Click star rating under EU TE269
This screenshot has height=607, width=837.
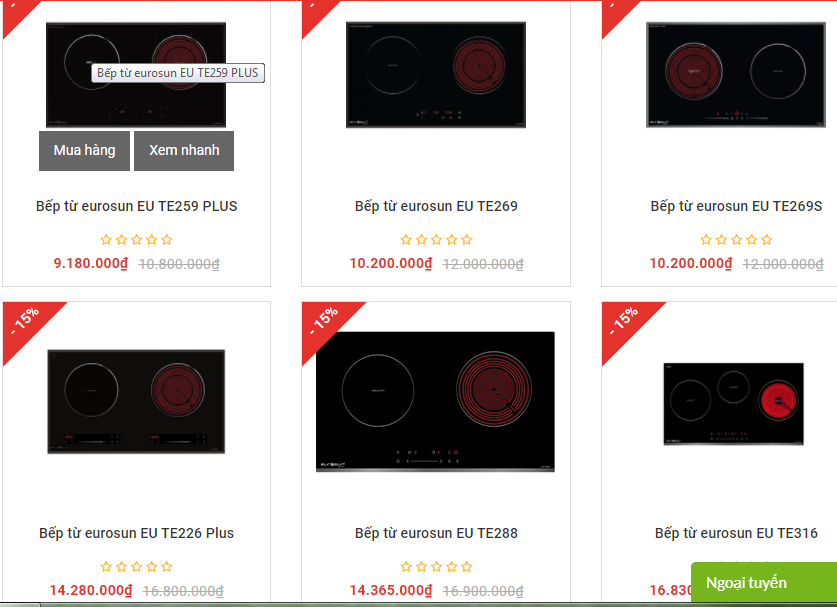[x=436, y=240]
